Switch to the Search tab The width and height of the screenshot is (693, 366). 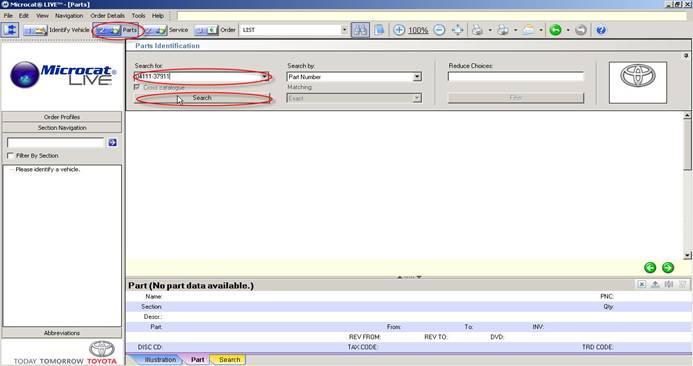(229, 360)
